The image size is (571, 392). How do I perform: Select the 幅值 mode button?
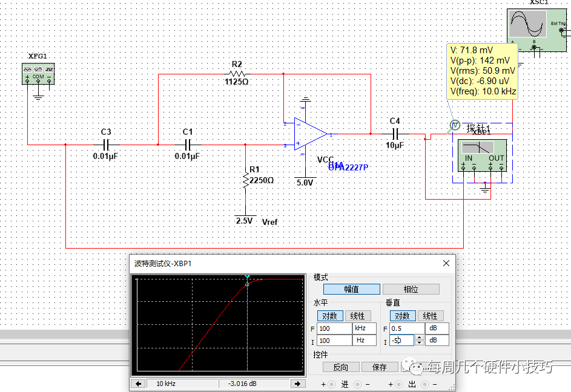tap(351, 289)
